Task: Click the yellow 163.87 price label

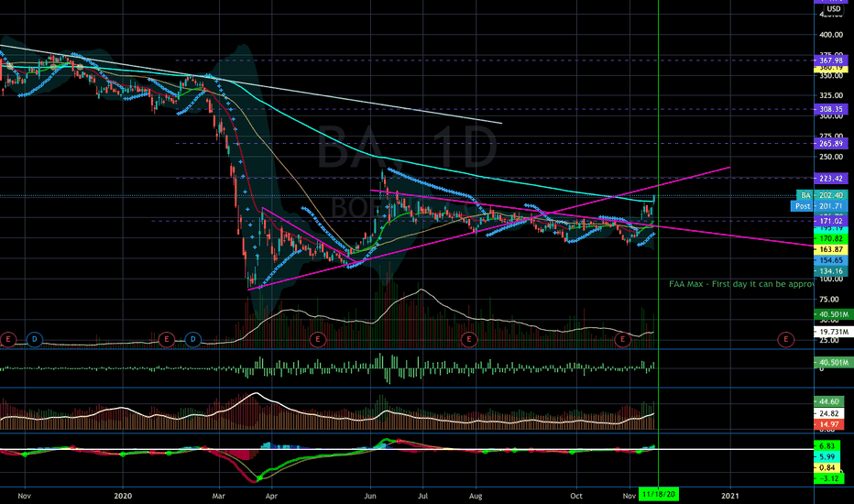Action: coord(830,249)
